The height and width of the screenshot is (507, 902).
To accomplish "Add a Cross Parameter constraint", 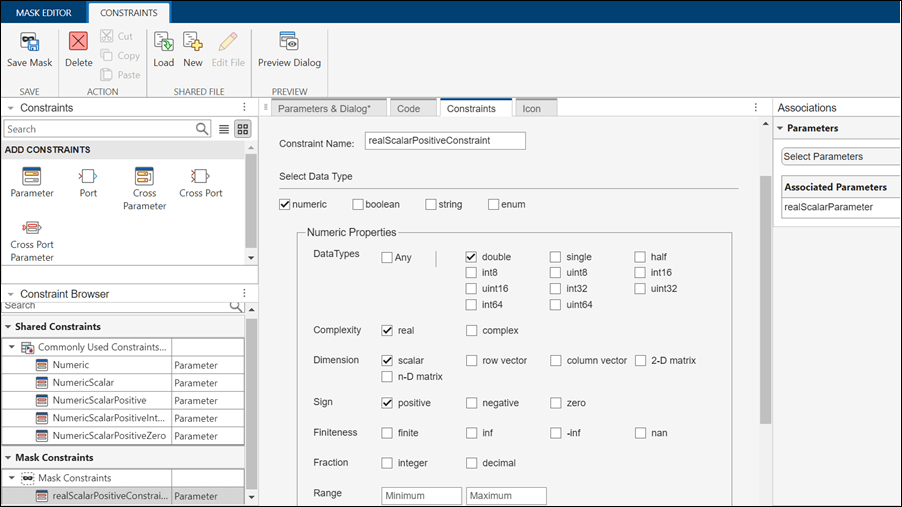I will [144, 188].
